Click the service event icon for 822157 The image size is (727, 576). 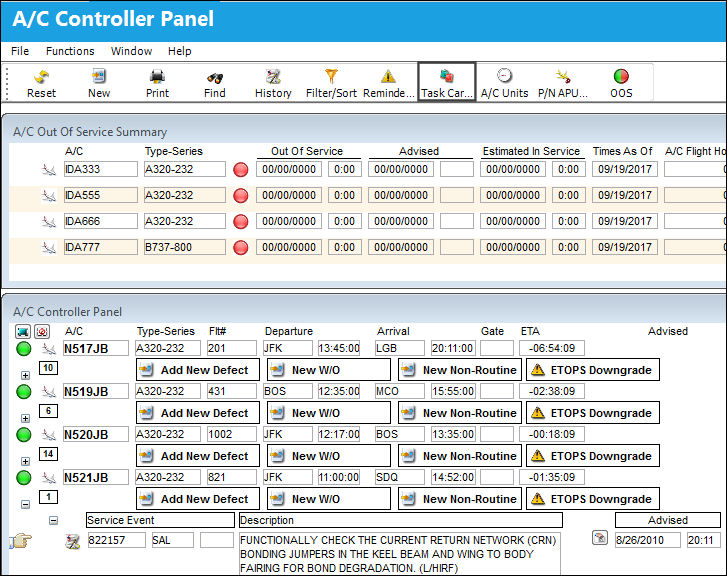tap(72, 541)
